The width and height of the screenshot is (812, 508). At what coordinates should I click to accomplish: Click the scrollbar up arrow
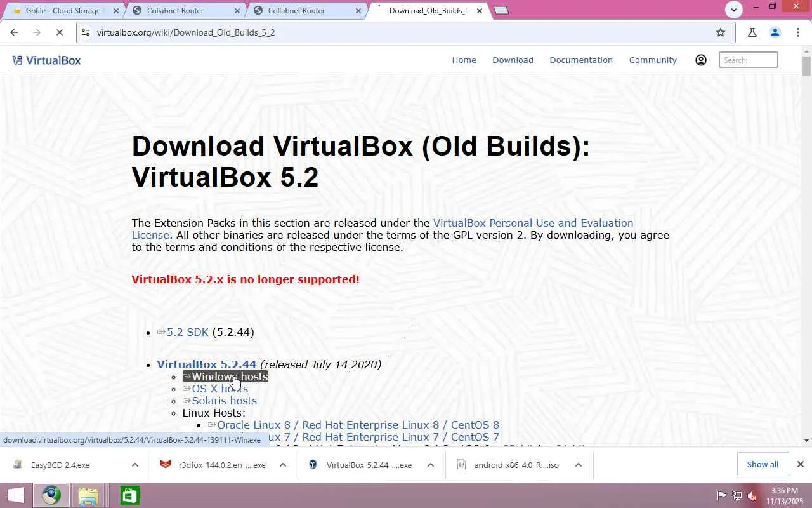(806, 51)
